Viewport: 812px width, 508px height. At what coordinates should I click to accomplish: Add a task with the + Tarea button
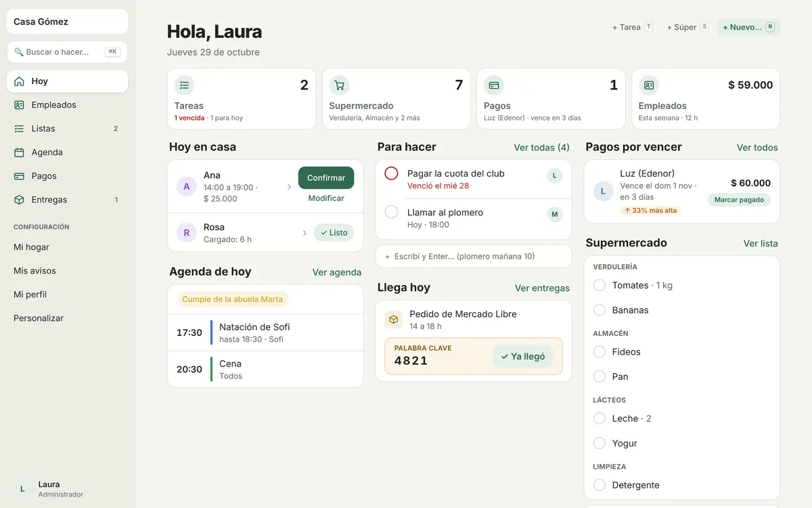coord(633,27)
